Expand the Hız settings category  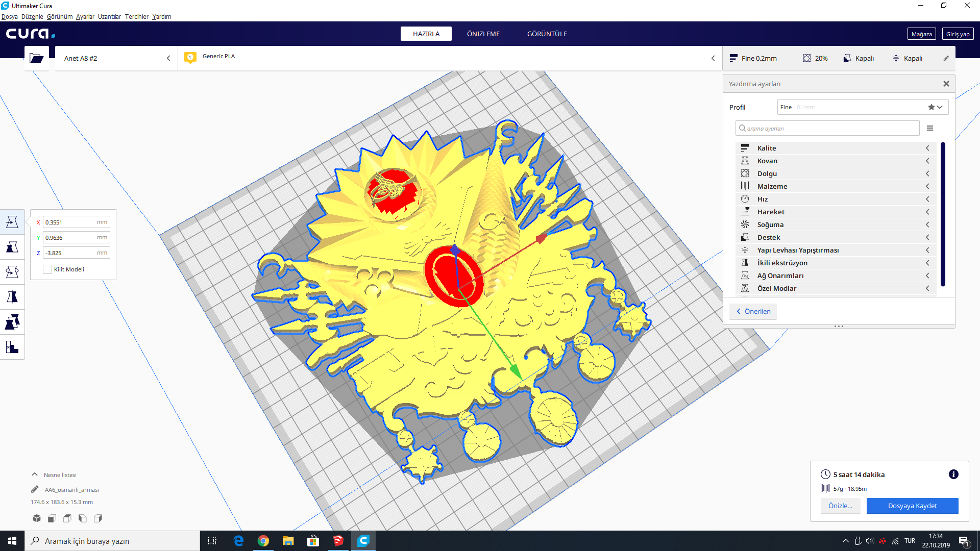[836, 199]
